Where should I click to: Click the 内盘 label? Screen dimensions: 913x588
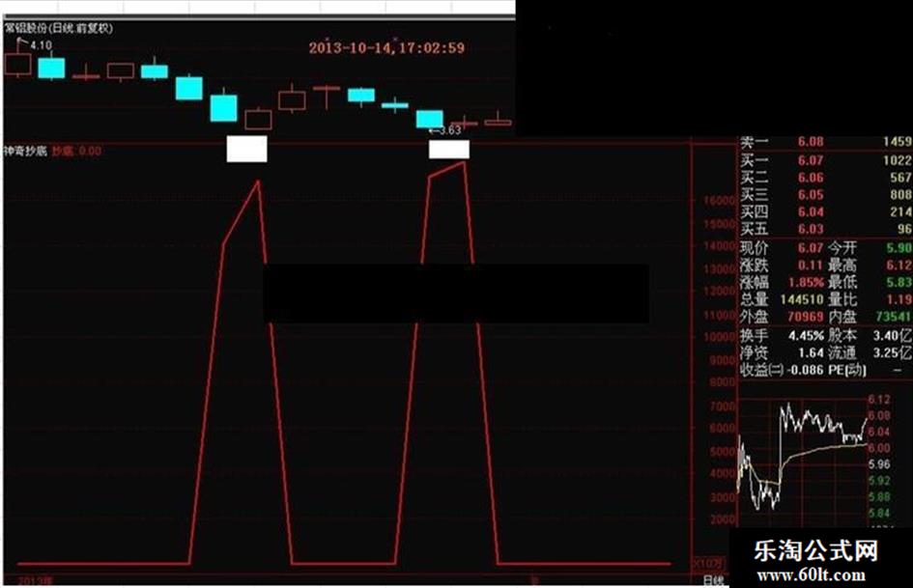tap(842, 317)
